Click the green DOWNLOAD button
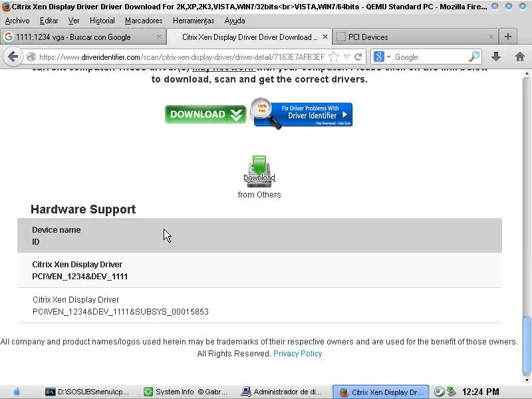This screenshot has width=532, height=399. [205, 114]
